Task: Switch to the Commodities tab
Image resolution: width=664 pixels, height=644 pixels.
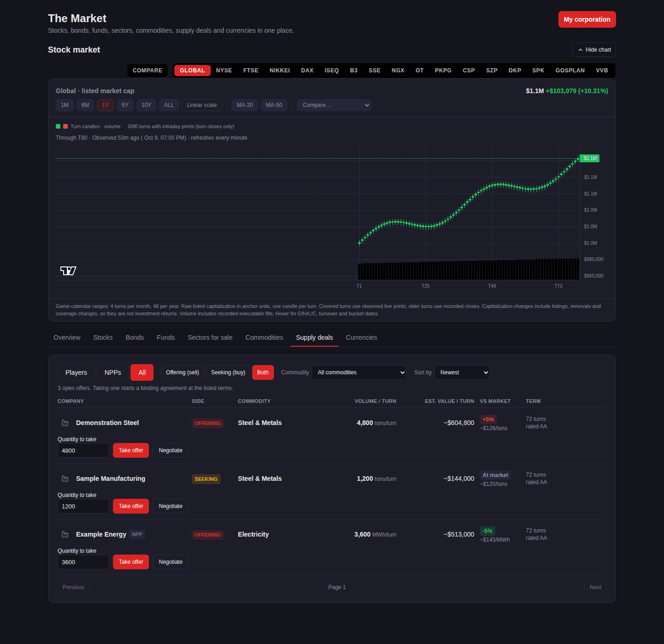Action: [264, 337]
